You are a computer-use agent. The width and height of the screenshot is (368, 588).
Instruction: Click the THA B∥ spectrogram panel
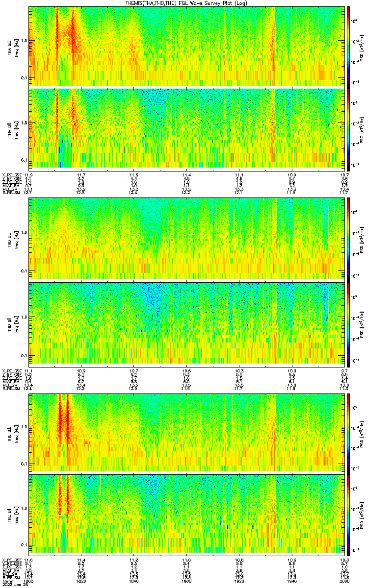pos(186,129)
